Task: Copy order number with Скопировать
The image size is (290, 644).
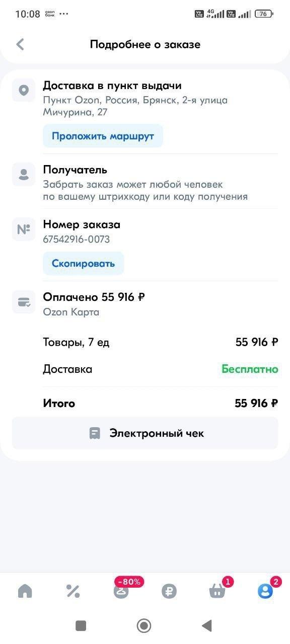Action: [83, 263]
